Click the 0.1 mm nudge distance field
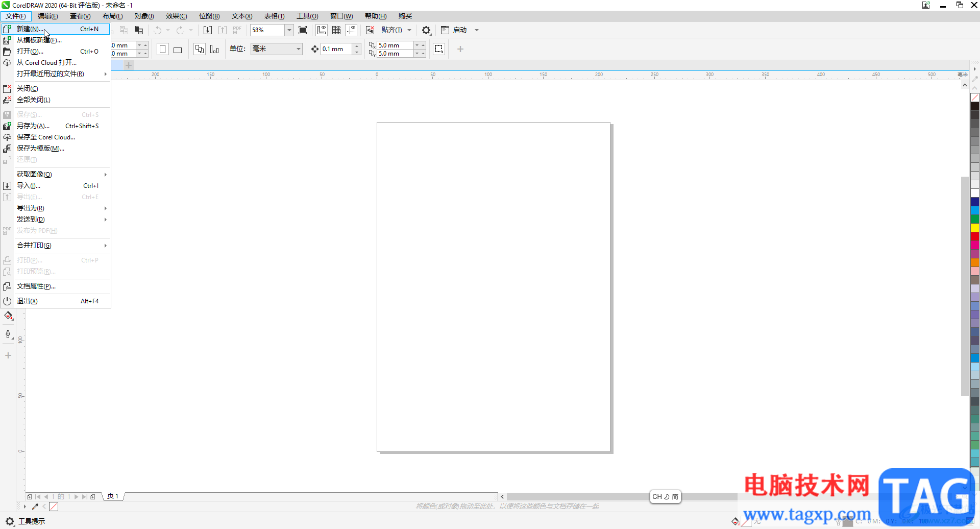Image resolution: width=980 pixels, height=529 pixels. tap(336, 49)
